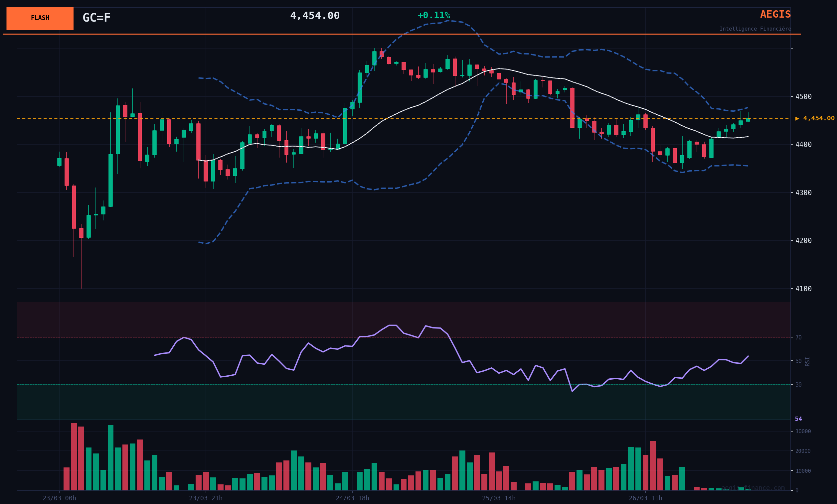Click the 4300 price axis label
This screenshot has height=504, width=837.
click(803, 193)
